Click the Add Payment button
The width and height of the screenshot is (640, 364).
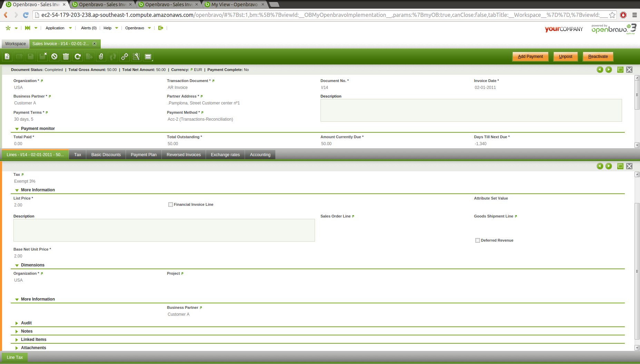coord(530,57)
